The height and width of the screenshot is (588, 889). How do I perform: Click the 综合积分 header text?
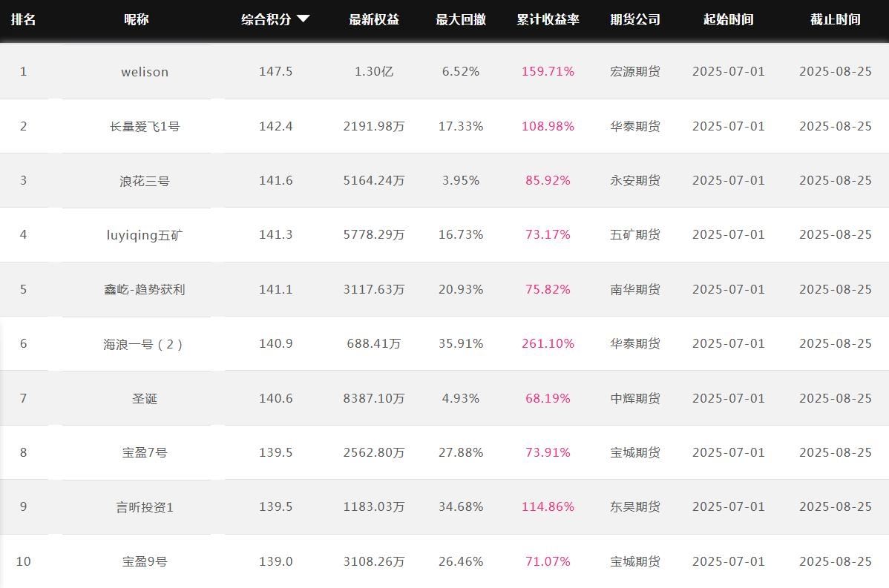(x=266, y=19)
